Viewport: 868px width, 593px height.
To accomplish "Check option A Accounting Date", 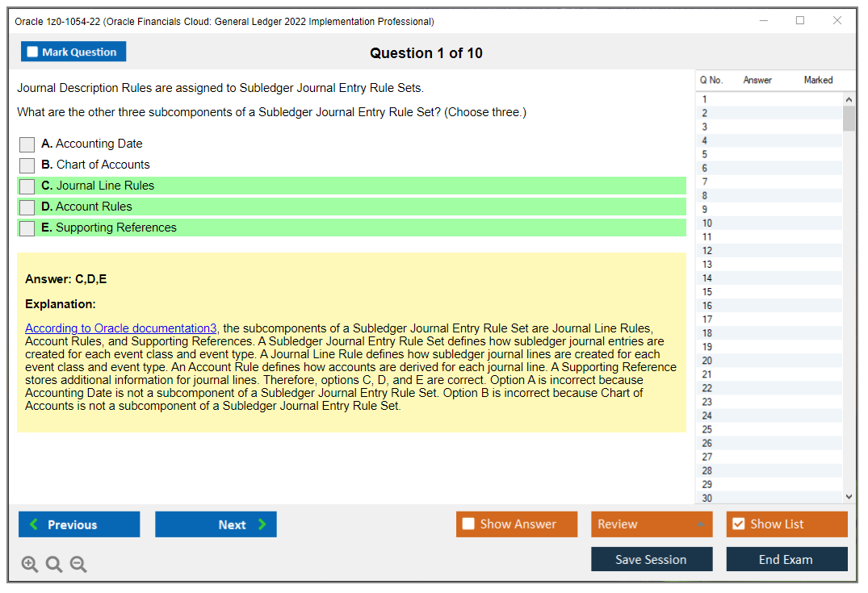I will [27, 144].
